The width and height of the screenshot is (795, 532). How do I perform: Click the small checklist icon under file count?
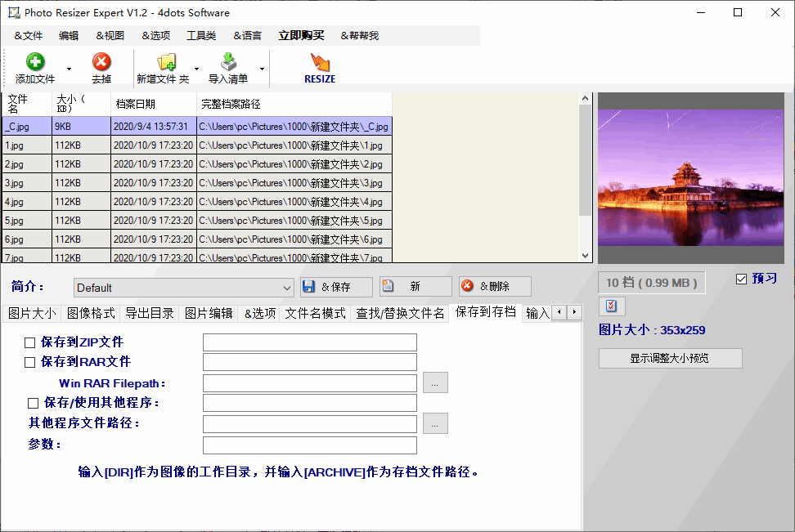click(x=612, y=306)
